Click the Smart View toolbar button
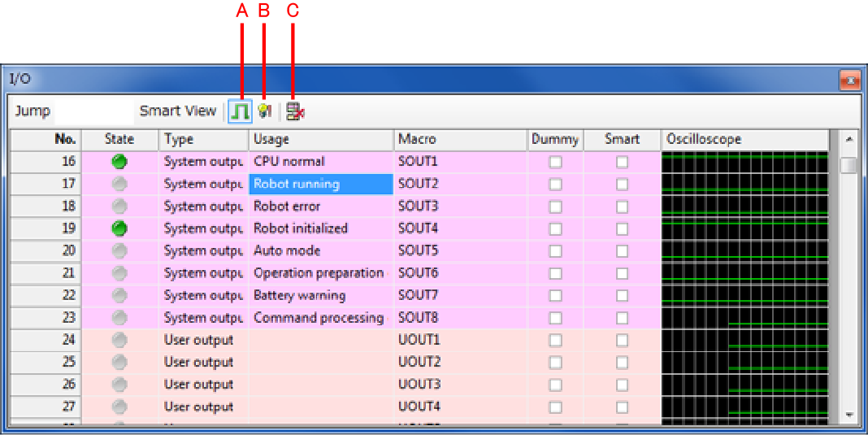 pyautogui.click(x=177, y=111)
